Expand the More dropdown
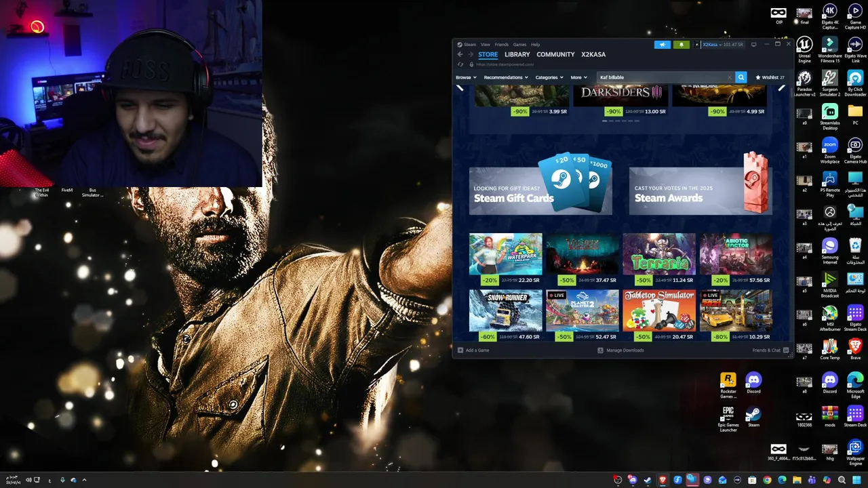The width and height of the screenshot is (868, 488). 578,77
